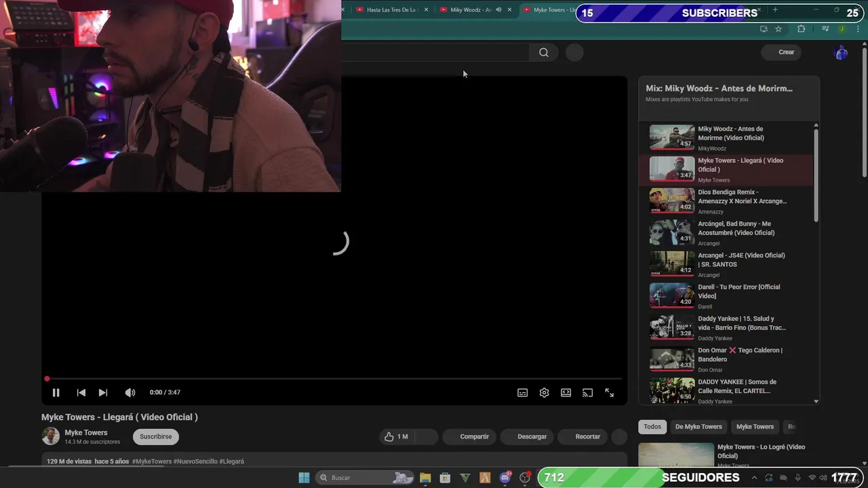Open the browser profile J avatar
Image resolution: width=868 pixels, height=488 pixels.
click(x=842, y=29)
